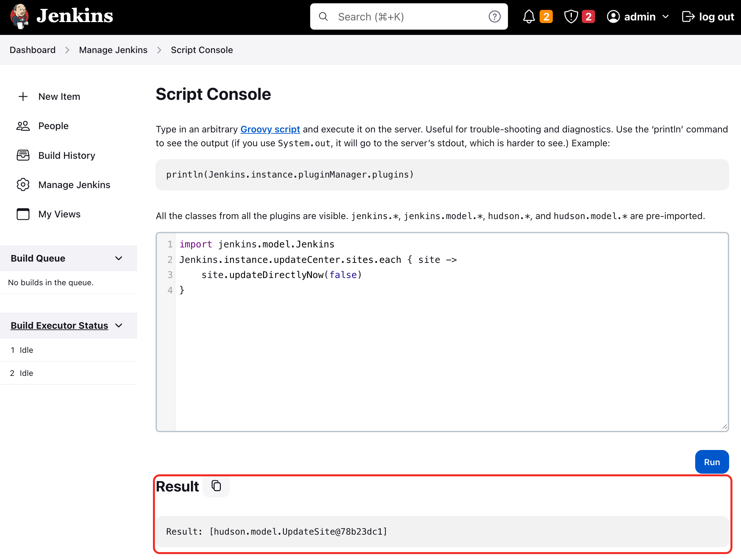Open My Views in sidebar
741x560 pixels.
pyautogui.click(x=60, y=214)
